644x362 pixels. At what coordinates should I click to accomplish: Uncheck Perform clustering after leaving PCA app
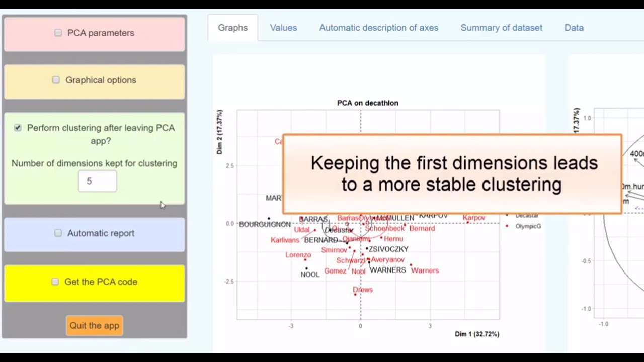[18, 128]
